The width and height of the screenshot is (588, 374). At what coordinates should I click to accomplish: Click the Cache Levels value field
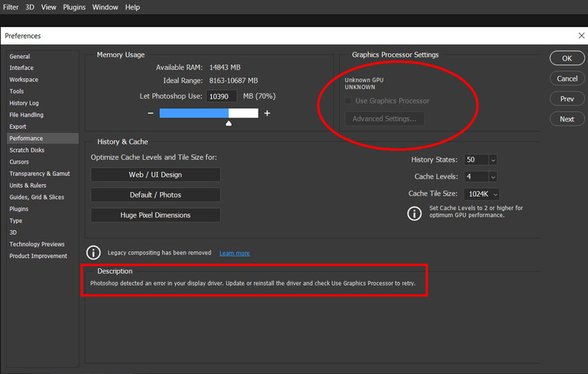point(477,177)
